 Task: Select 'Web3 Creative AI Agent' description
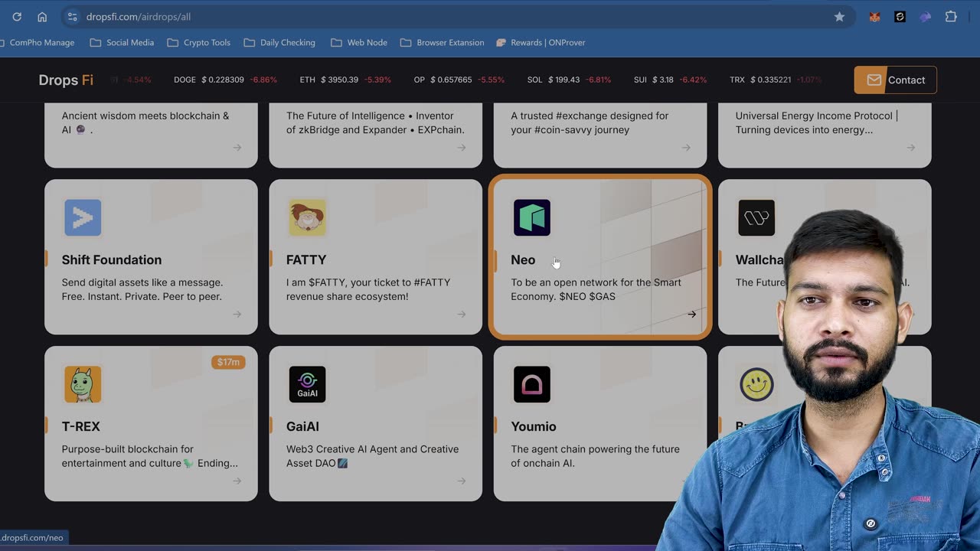tap(372, 456)
